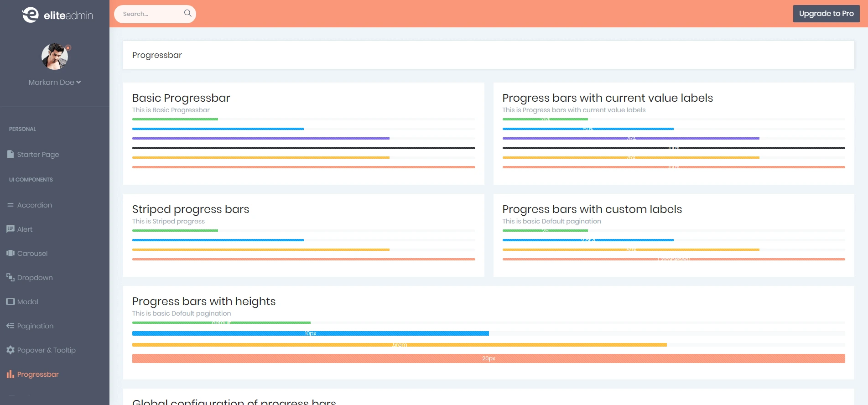Screen dimensions: 868x405
Task: Click the Accordion menu icon
Action: [x=10, y=205]
